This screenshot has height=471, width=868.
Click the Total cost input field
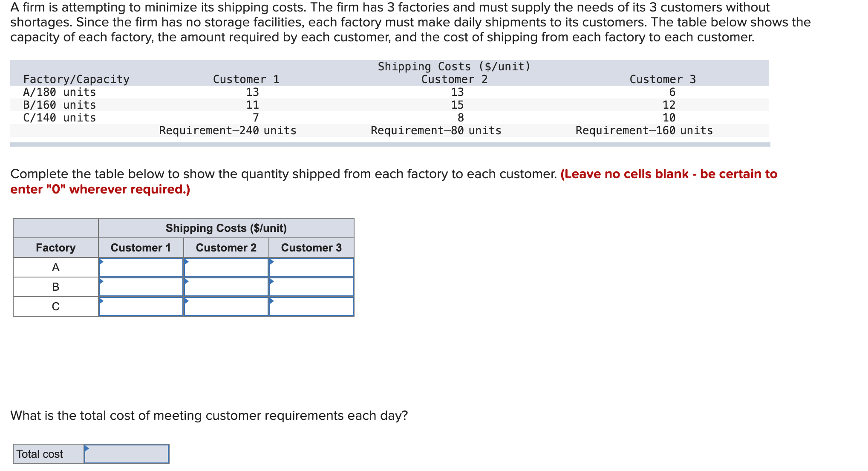point(127,454)
